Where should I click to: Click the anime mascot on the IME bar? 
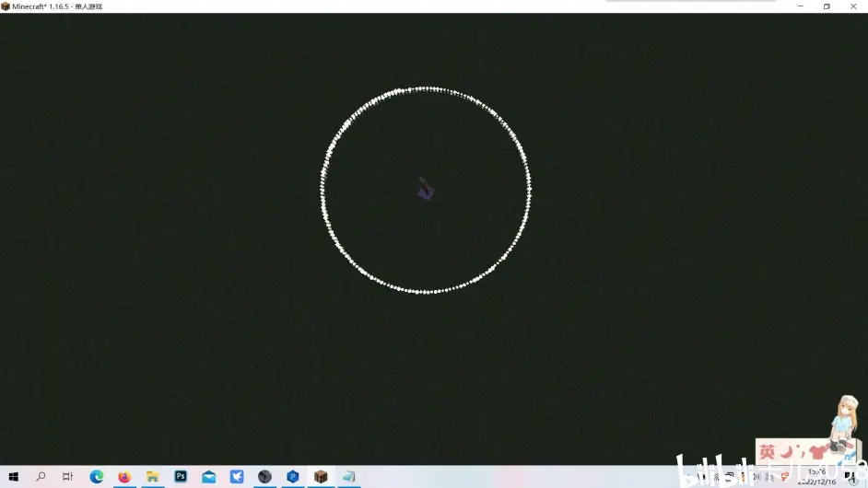tap(845, 422)
